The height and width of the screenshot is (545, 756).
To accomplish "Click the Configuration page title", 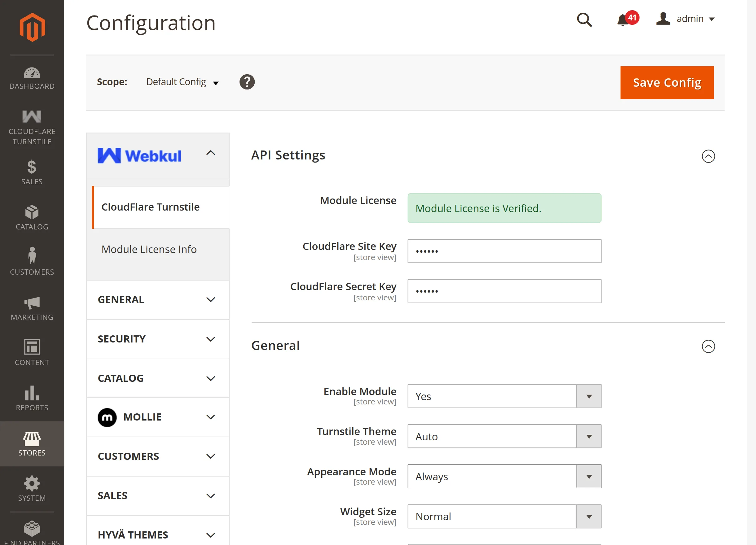I will (x=151, y=23).
